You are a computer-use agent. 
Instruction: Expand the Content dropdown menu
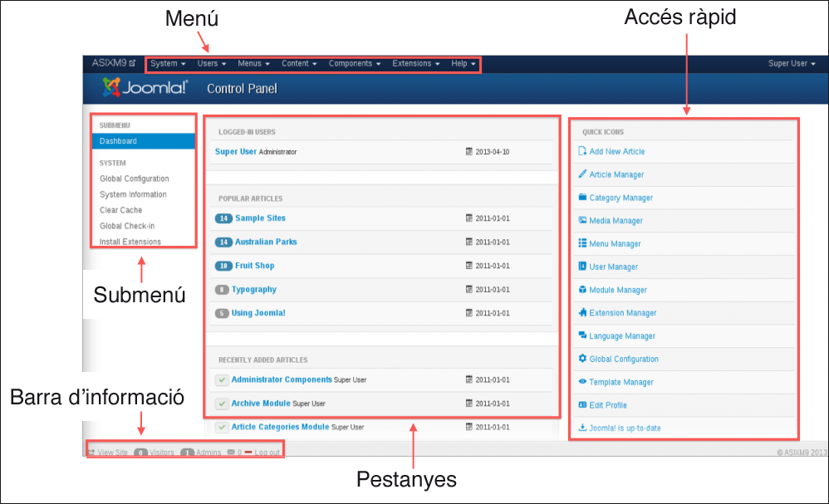coord(299,63)
